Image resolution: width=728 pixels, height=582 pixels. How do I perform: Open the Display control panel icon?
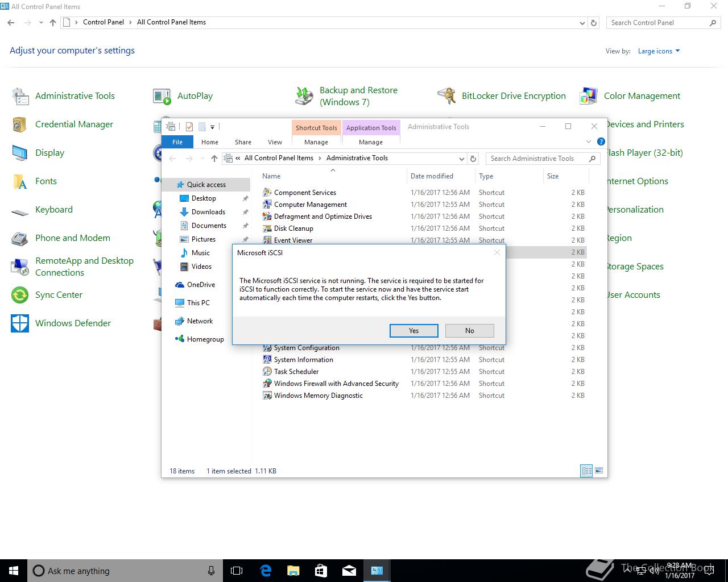coord(20,153)
